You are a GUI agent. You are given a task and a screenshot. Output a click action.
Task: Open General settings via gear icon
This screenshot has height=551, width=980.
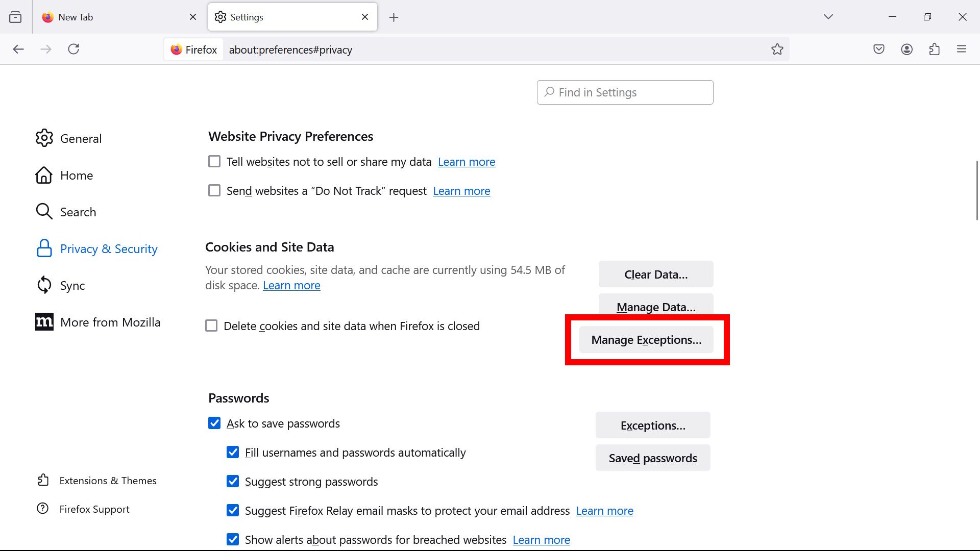tap(44, 138)
